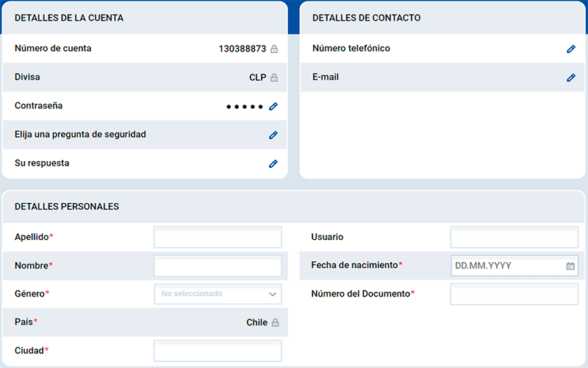The width and height of the screenshot is (588, 368).
Task: Edit Número telefónico with the pencil icon
Action: tap(571, 49)
